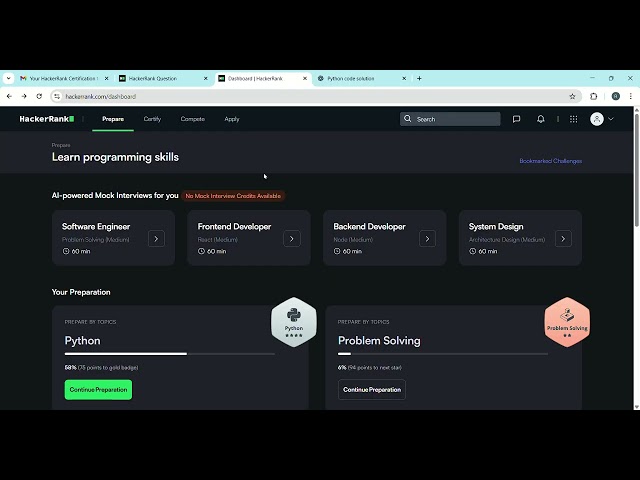
Task: Open the System Design interview arrow
Action: point(563,238)
